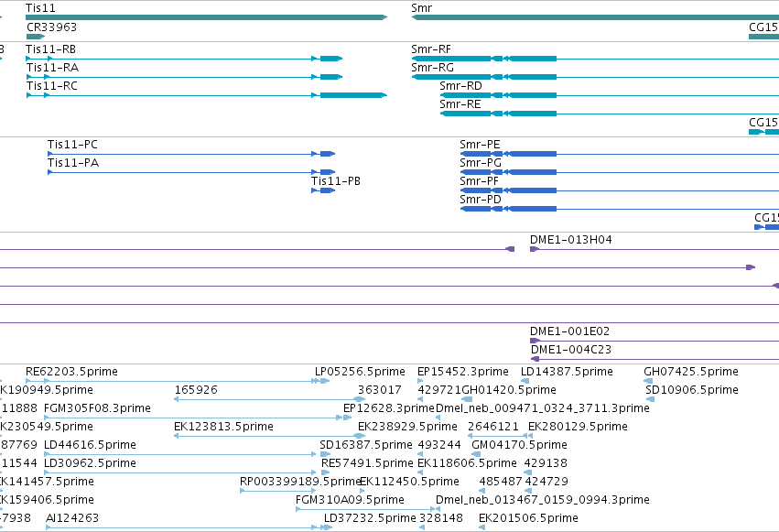Viewport: 779px width, 532px height.
Task: Select the Tis11-PC protein label
Action: tap(72, 145)
